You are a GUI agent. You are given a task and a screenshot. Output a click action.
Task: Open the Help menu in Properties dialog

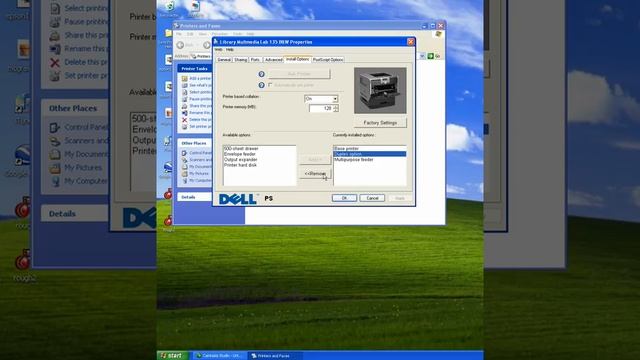click(230, 50)
